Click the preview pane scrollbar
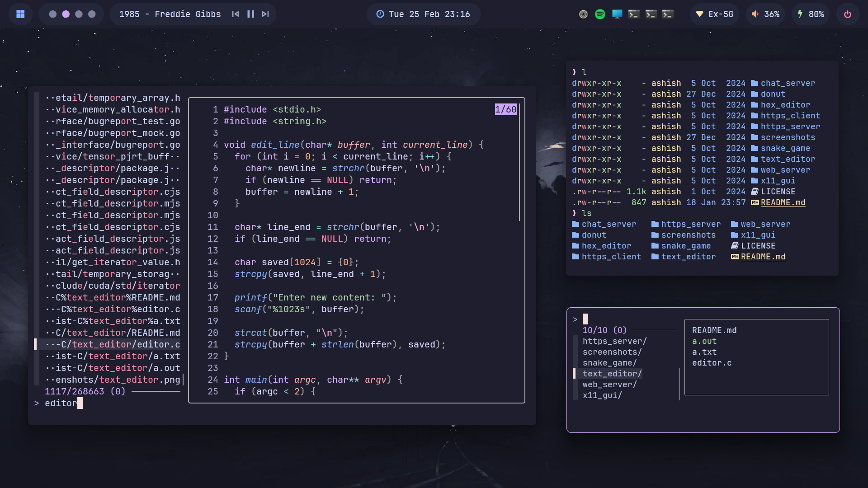 pos(519,163)
